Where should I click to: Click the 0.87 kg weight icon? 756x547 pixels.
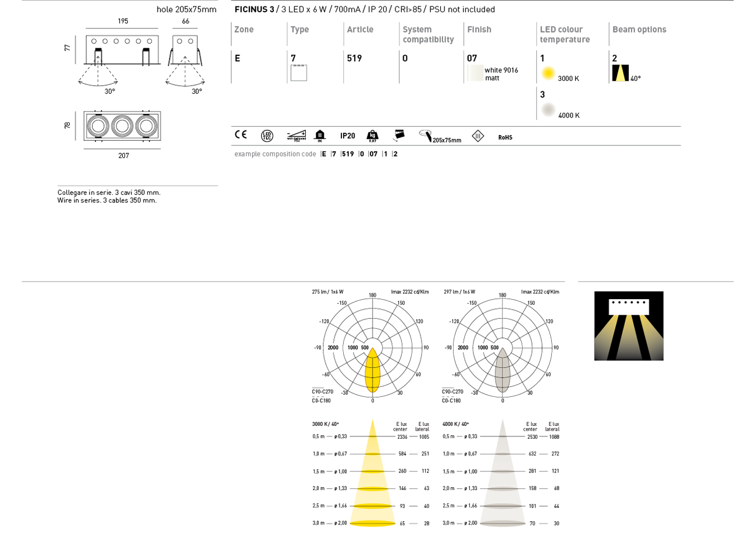pyautogui.click(x=372, y=136)
